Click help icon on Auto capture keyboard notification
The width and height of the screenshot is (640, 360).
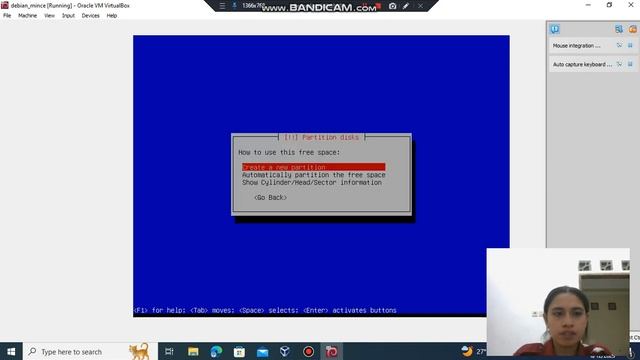(x=620, y=64)
